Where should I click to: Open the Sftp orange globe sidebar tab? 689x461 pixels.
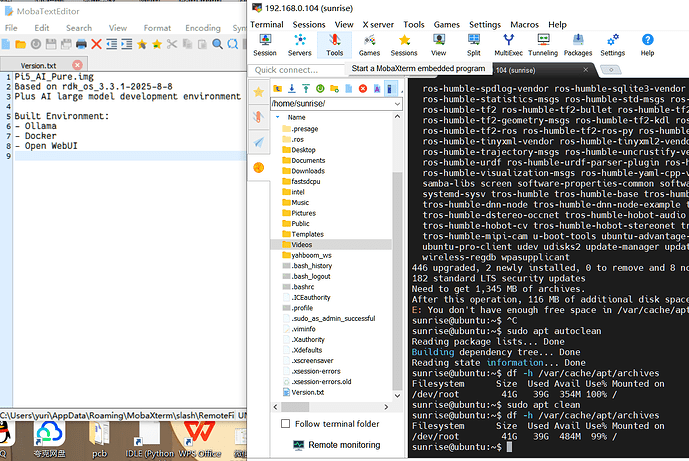(x=258, y=167)
